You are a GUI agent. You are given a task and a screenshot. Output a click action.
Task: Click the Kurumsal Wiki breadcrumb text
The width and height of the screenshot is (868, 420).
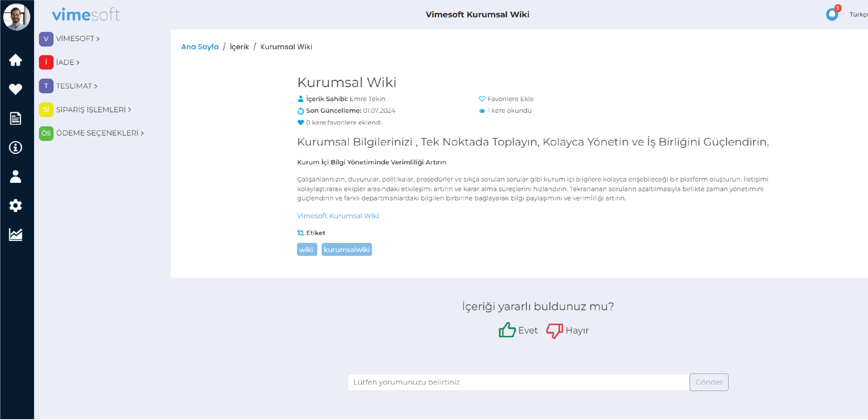click(286, 47)
